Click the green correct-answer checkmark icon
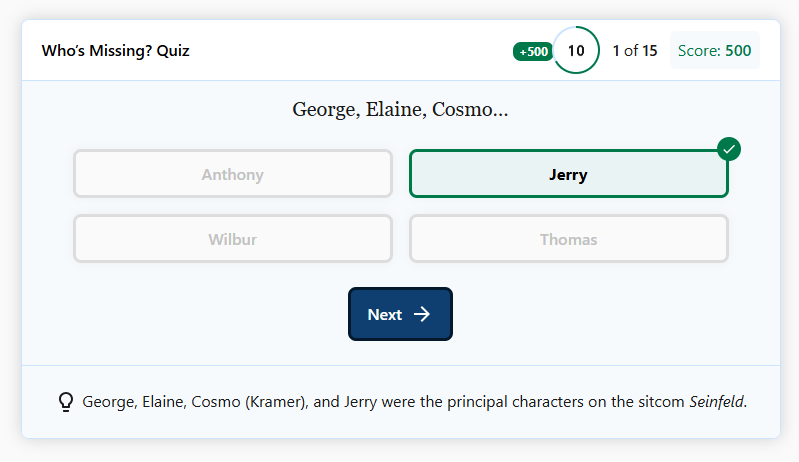This screenshot has width=799, height=462. [x=729, y=150]
